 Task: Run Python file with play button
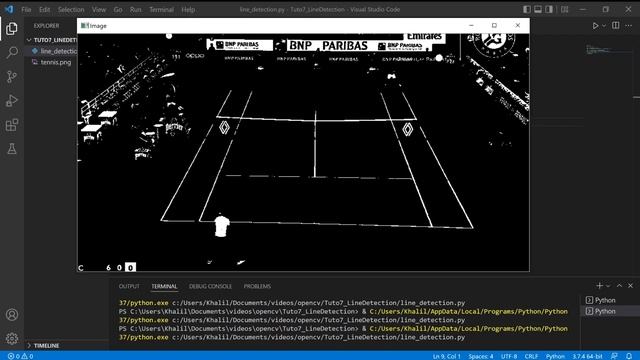[x=595, y=26]
